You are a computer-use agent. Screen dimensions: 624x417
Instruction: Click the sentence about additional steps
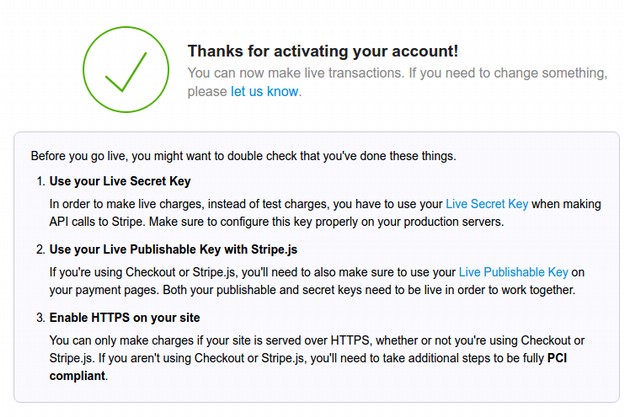(x=400, y=359)
